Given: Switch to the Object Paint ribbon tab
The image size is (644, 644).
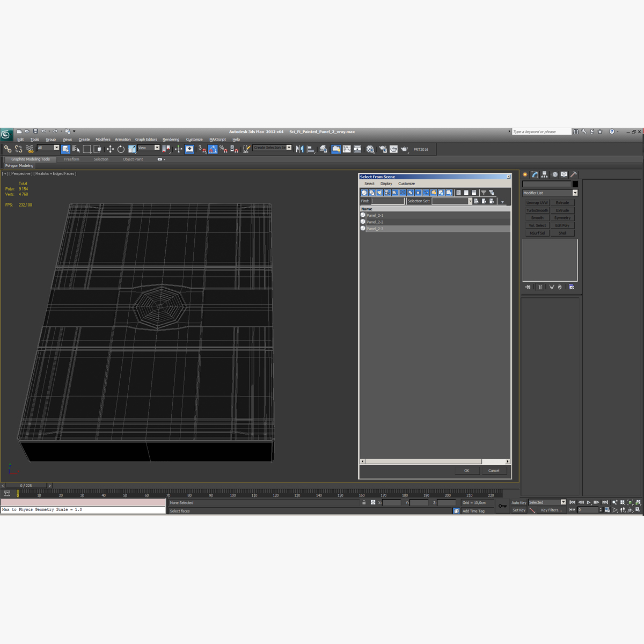Looking at the screenshot, I should pos(133,159).
